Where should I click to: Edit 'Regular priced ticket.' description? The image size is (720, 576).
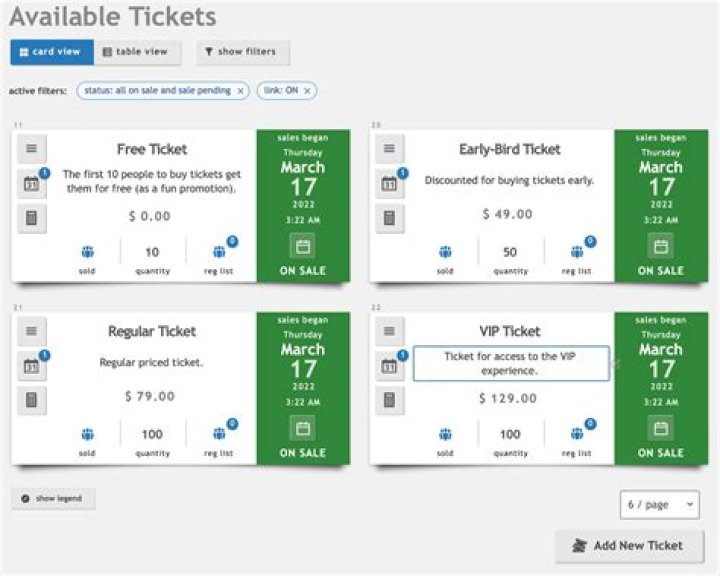click(151, 362)
